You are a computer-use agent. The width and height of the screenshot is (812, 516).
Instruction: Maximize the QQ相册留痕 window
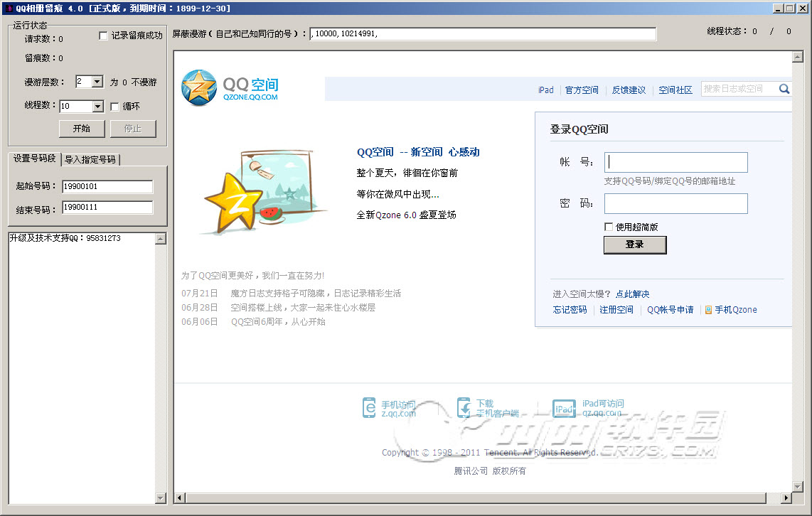[789, 9]
